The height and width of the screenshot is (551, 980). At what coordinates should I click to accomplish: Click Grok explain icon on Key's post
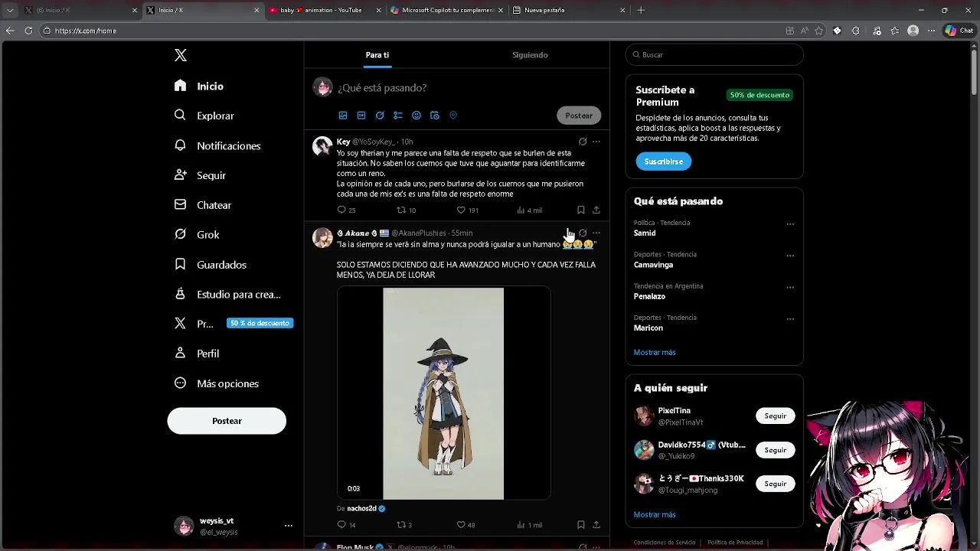pyautogui.click(x=583, y=142)
